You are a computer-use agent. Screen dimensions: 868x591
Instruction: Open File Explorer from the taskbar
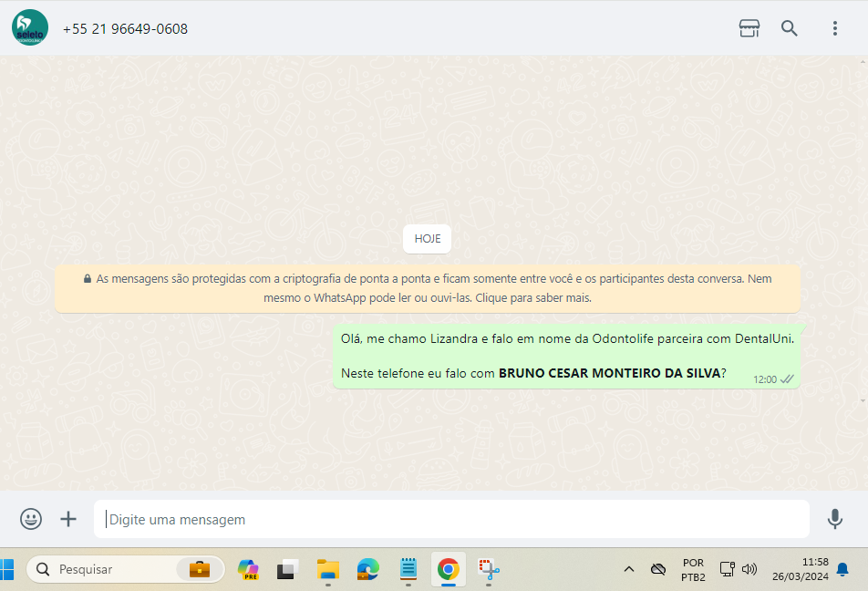[x=327, y=569]
